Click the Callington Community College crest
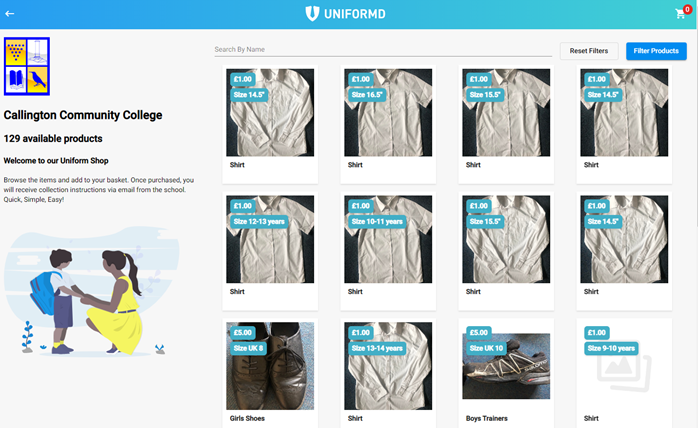Viewport: 698px width, 428px height. 27,66
